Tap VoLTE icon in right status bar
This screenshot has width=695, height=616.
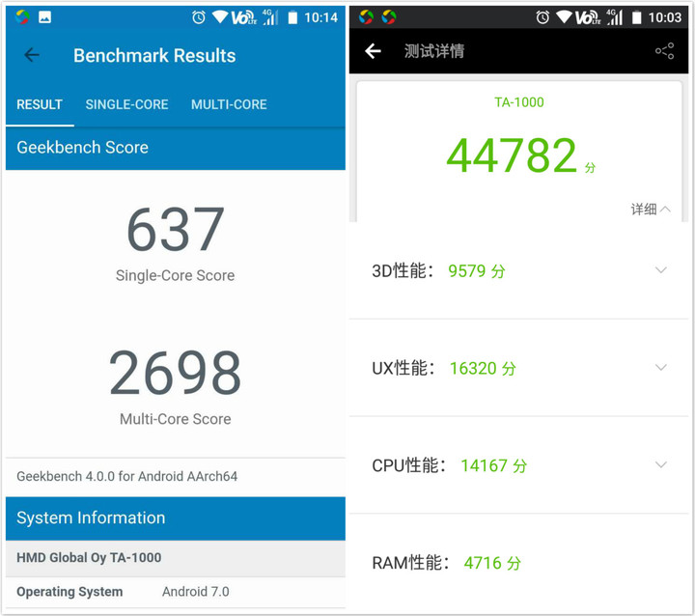(x=587, y=17)
